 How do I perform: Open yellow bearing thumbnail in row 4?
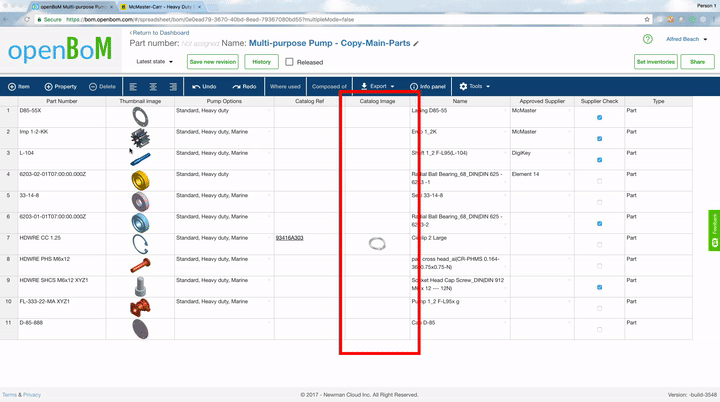click(x=140, y=181)
